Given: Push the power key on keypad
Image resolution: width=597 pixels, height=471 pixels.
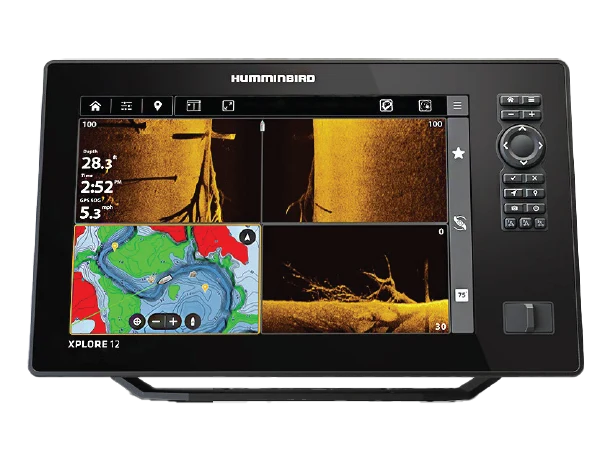Looking at the screenshot, I should pos(536,208).
